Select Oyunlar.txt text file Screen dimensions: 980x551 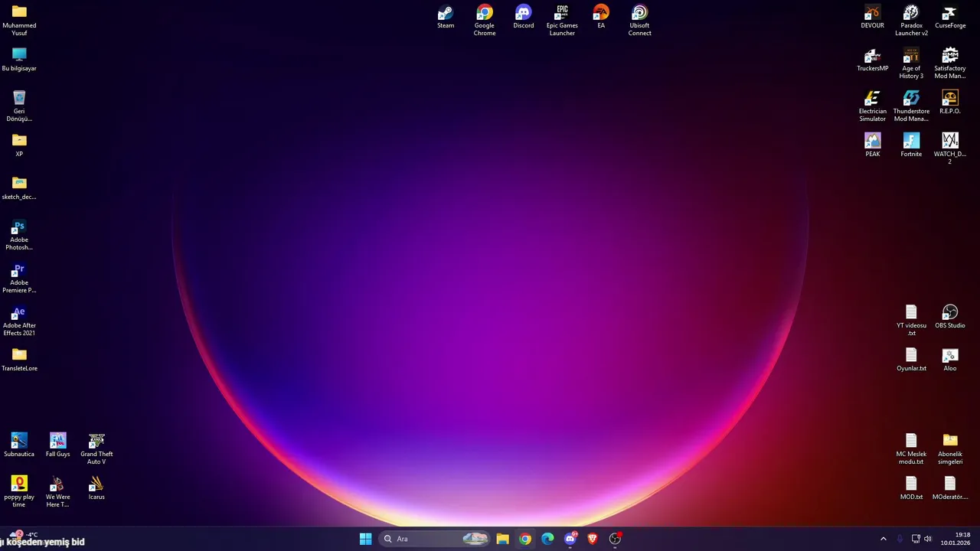[911, 360]
